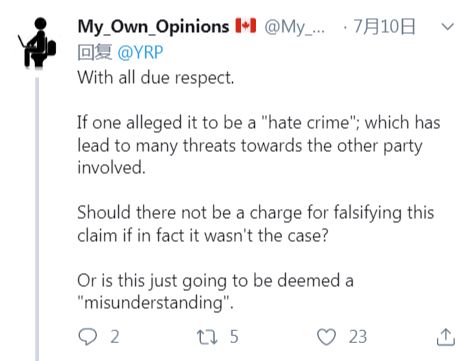The width and height of the screenshot is (467, 361).
Task: Retweet this post using the arrows icon
Action: pos(207,337)
